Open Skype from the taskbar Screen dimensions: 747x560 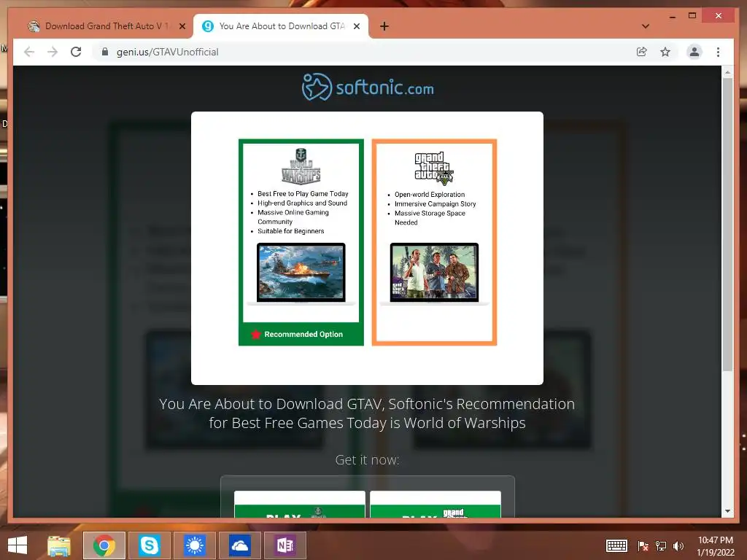click(149, 545)
